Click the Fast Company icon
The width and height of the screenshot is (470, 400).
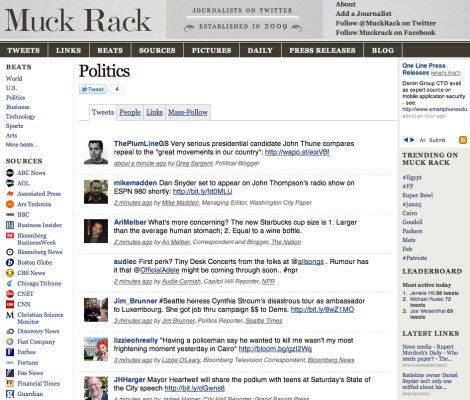[10, 342]
